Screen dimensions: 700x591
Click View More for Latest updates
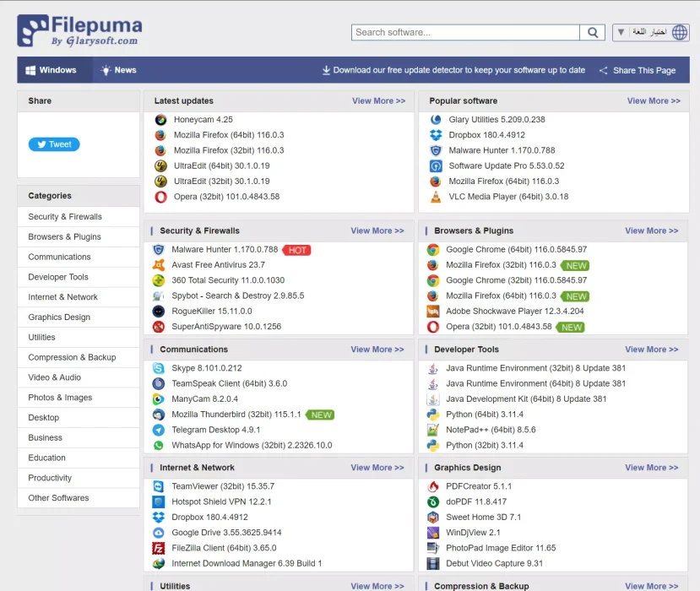tap(378, 100)
